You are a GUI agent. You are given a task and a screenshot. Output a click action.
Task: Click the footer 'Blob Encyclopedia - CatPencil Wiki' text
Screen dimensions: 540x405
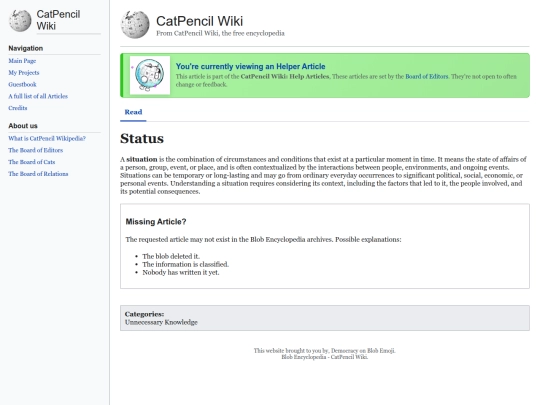coord(324,357)
